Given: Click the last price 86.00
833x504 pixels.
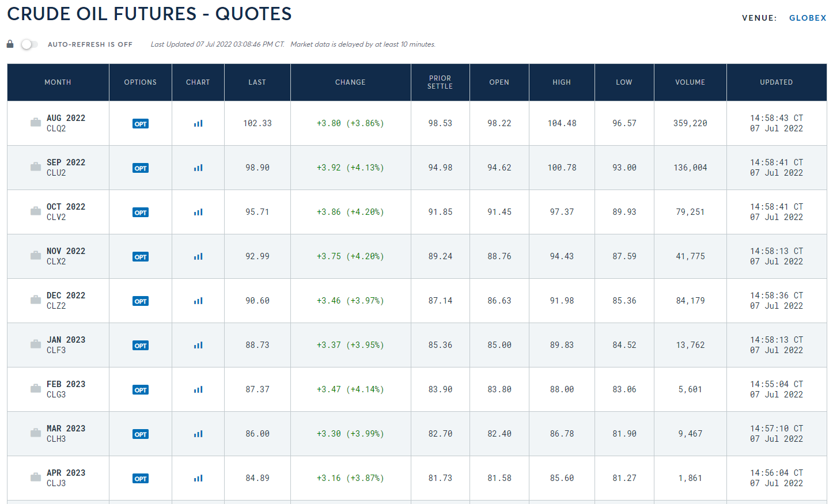Looking at the screenshot, I should click(x=258, y=434).
